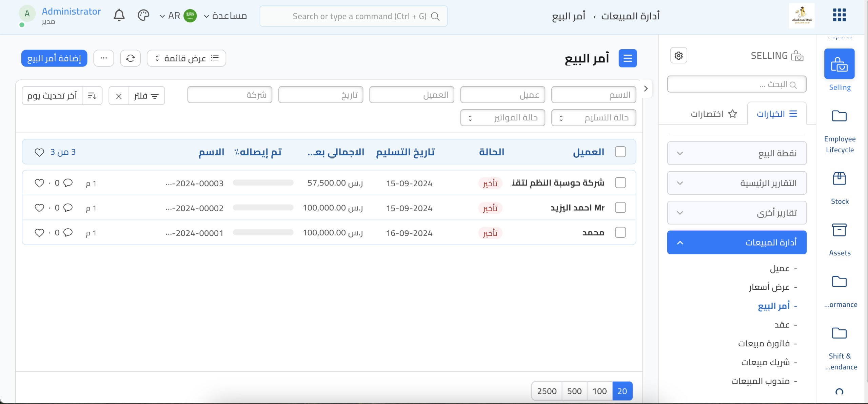Open فاتورة مبيعات in the sidebar
Screen dimensions: 868x404
pos(764,344)
